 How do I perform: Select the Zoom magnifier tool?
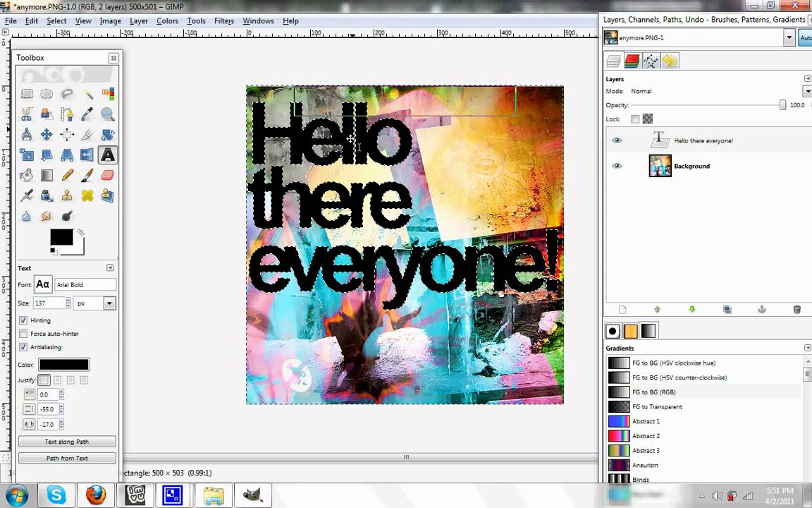point(107,114)
